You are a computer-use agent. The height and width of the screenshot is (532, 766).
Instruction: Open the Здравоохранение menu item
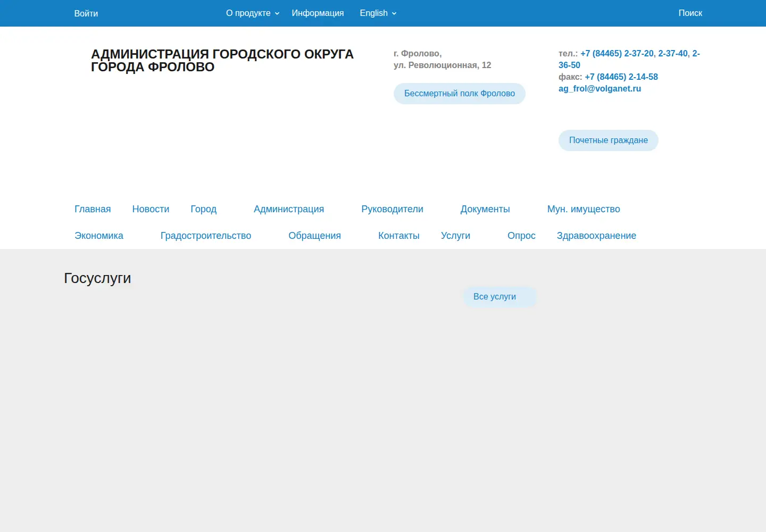click(x=596, y=236)
